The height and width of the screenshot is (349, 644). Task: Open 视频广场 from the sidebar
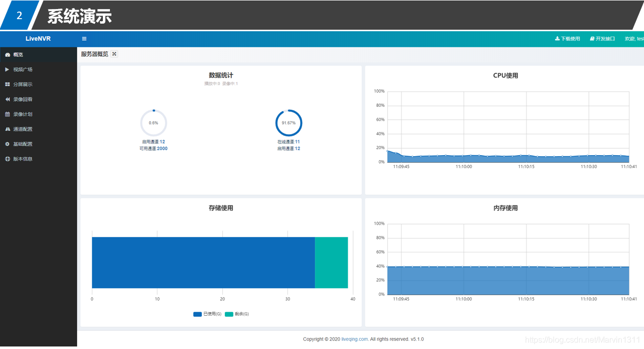23,69
